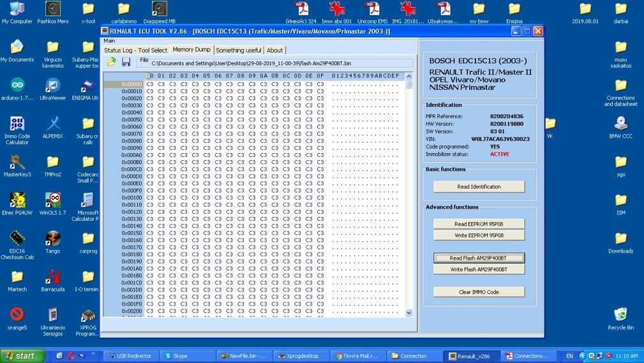Open the Ukrainiecio Seriogos desktop icon
The width and height of the screenshot is (644, 363).
(52, 322)
